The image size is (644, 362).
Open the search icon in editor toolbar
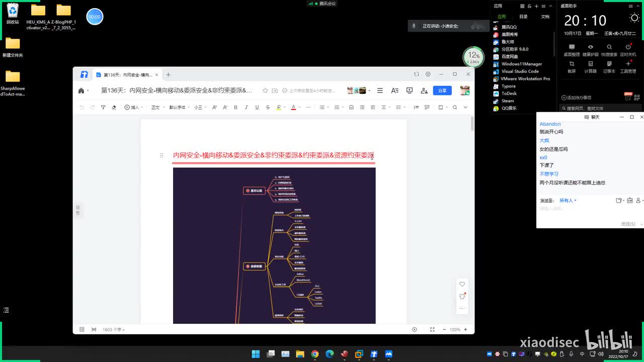(455, 107)
